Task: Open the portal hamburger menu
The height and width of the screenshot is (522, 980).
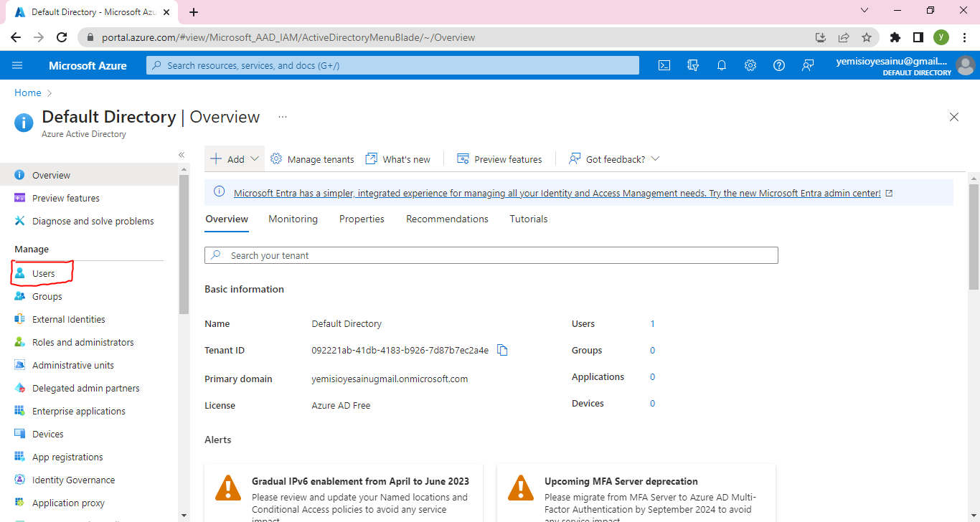Action: 17,65
